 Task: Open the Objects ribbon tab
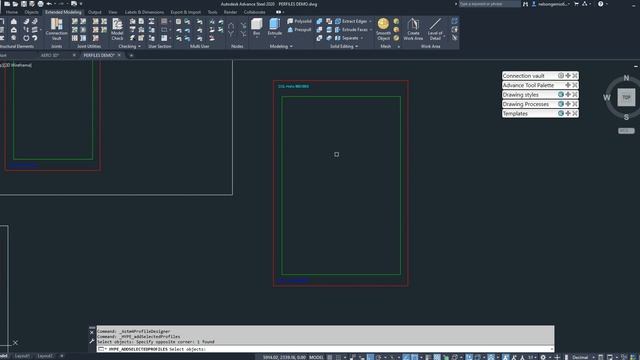click(31, 12)
